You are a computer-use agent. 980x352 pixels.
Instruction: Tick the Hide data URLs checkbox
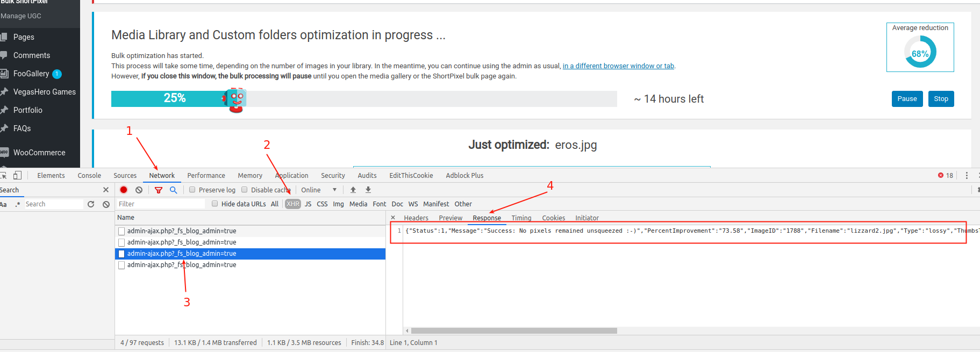tap(215, 204)
